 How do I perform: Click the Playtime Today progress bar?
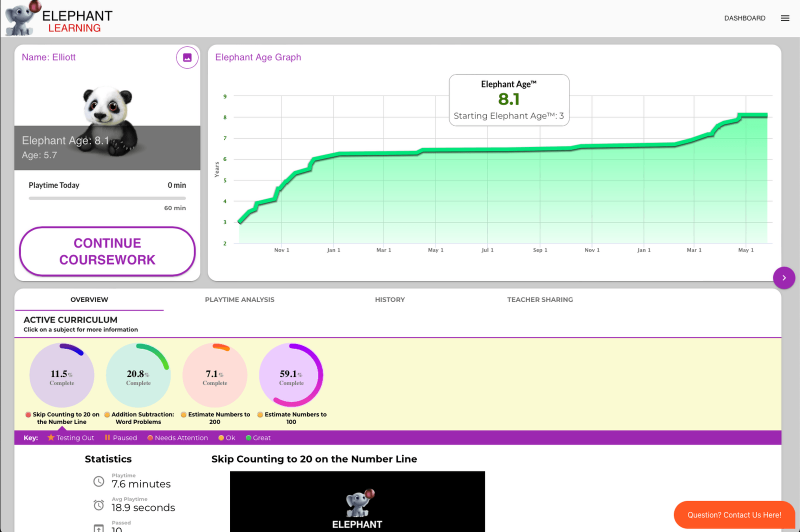tap(107, 198)
